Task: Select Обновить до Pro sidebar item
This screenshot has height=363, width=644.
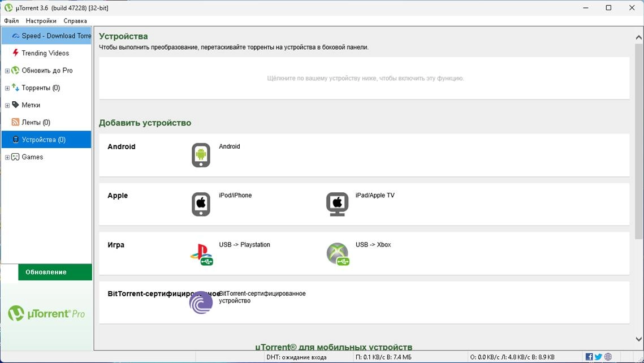Action: tap(47, 70)
